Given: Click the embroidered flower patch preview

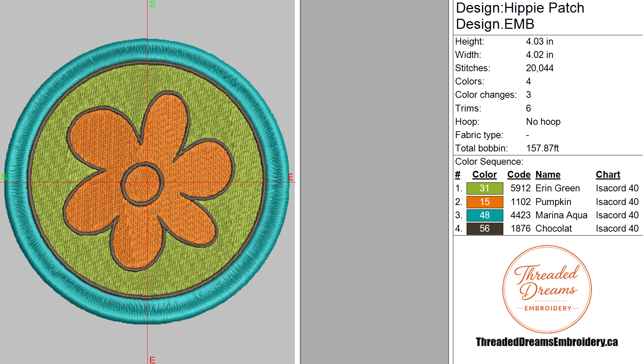Looking at the screenshot, I should (147, 181).
